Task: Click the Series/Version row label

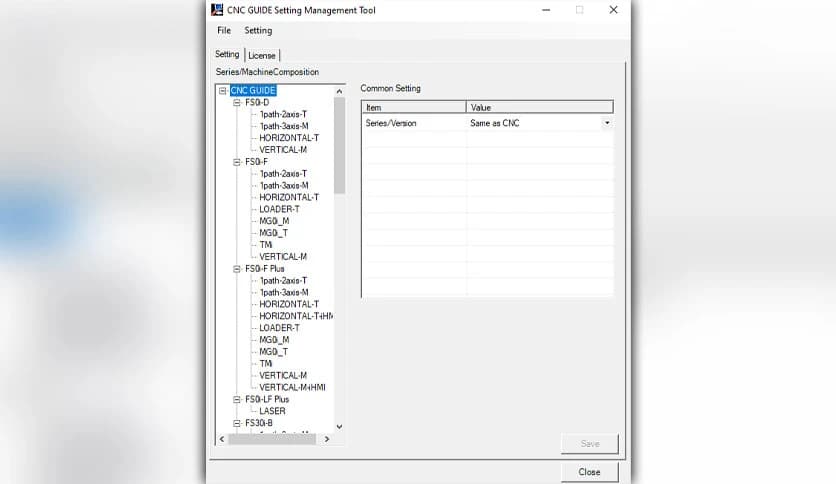Action: point(391,123)
